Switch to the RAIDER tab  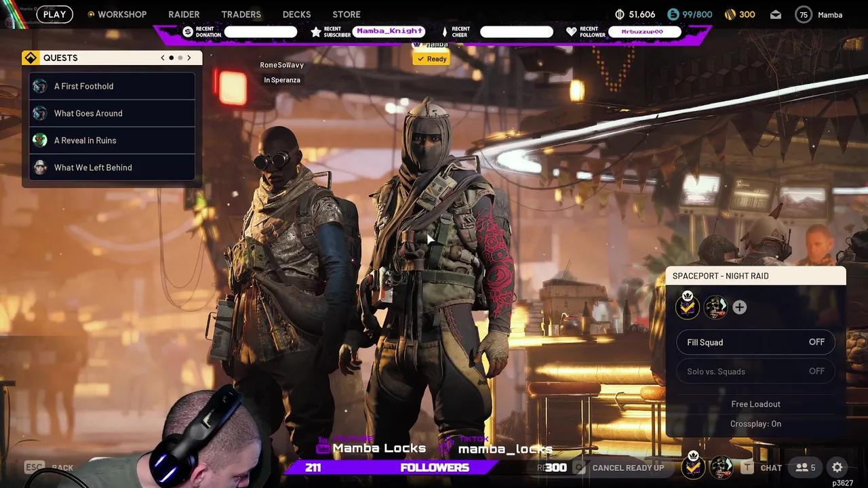[x=184, y=14]
